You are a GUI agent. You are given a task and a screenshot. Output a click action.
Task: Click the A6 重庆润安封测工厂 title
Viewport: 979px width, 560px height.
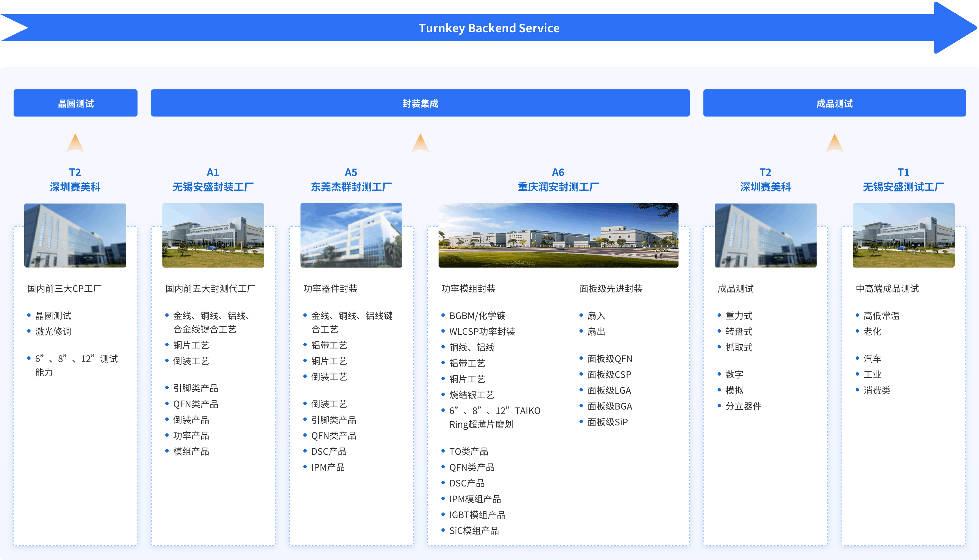pyautogui.click(x=559, y=180)
